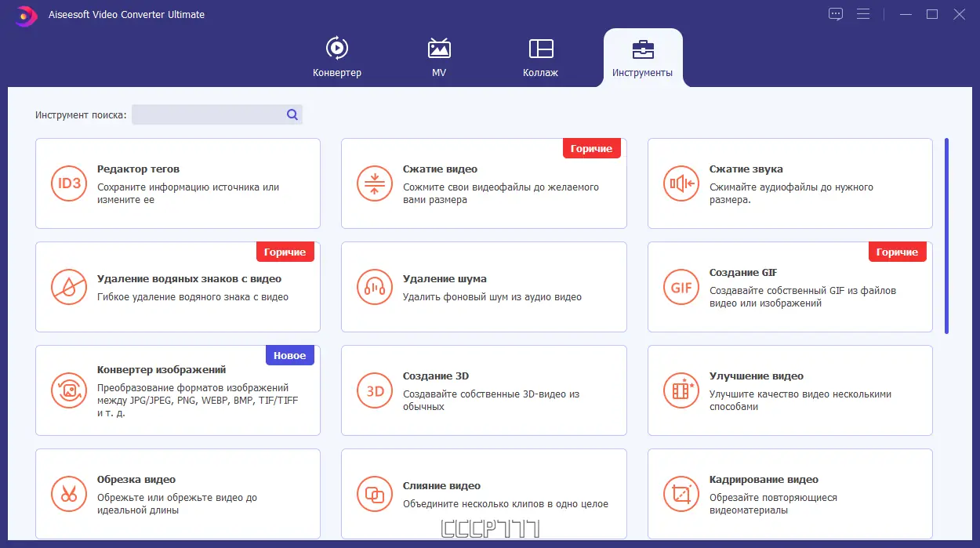Viewport: 980px width, 548px height.
Task: Click the noise removal headphones icon
Action: tap(375, 287)
